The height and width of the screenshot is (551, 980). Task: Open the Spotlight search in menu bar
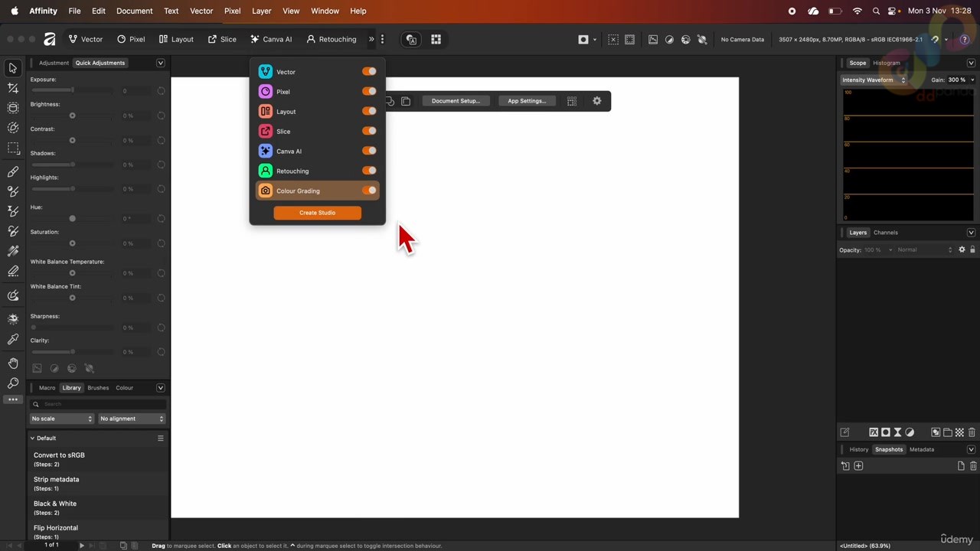pyautogui.click(x=876, y=11)
